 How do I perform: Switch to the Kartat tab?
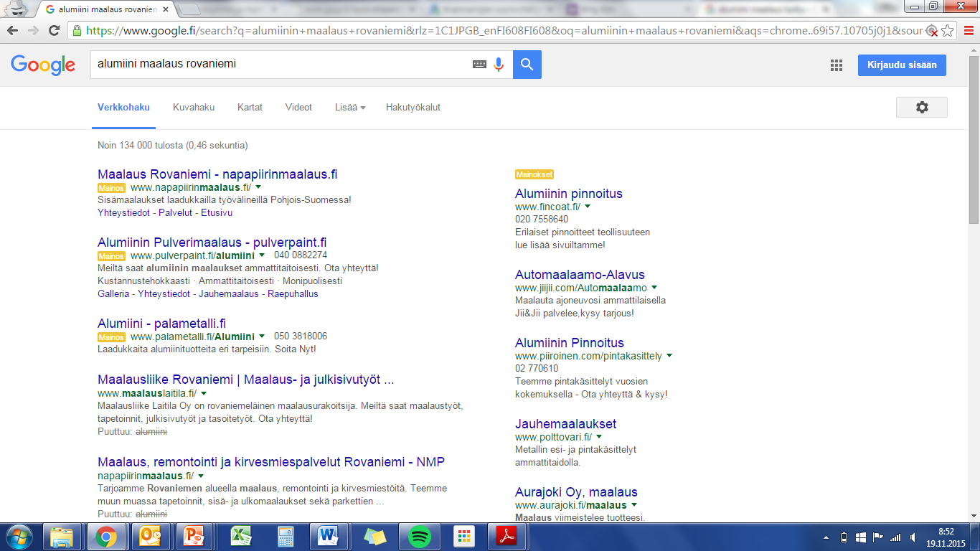tap(250, 107)
